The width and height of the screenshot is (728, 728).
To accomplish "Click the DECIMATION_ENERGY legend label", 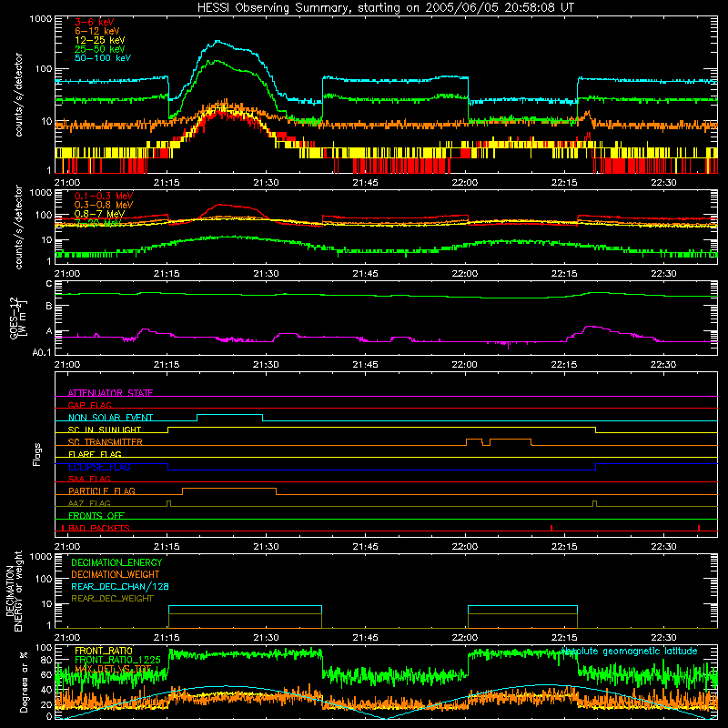I will point(116,562).
